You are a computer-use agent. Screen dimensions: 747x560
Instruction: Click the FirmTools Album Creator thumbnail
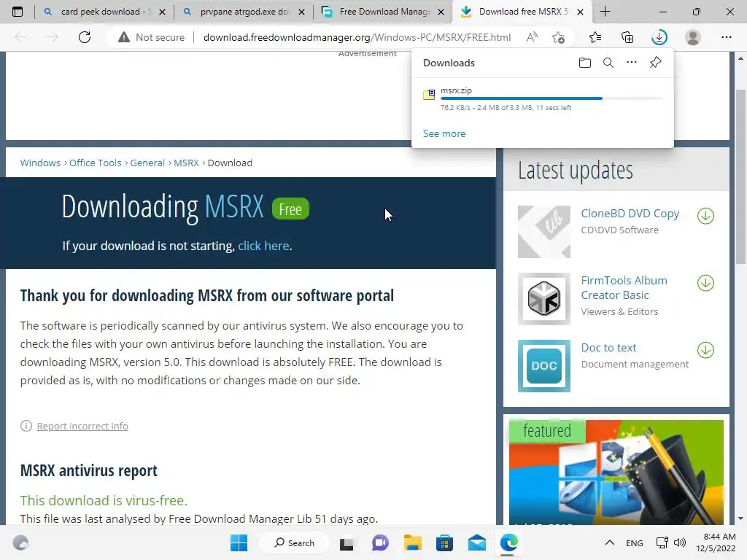click(544, 299)
